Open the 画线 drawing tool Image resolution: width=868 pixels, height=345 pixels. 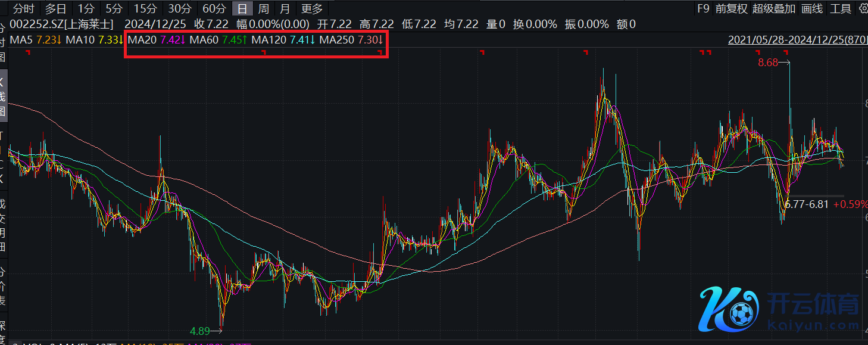[812, 8]
